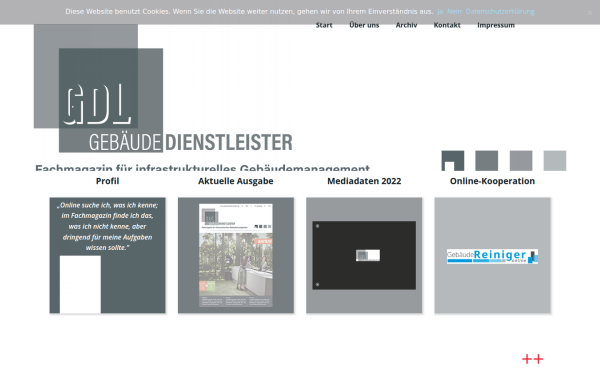Open the Aktuelle Ausgabe heading
Screen dimensions: 600x375
coord(236,181)
